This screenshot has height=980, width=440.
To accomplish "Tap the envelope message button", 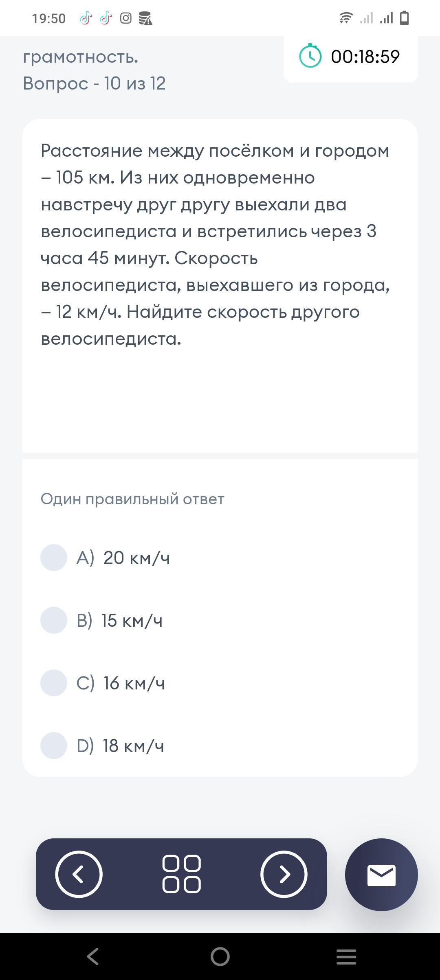I will click(x=381, y=875).
